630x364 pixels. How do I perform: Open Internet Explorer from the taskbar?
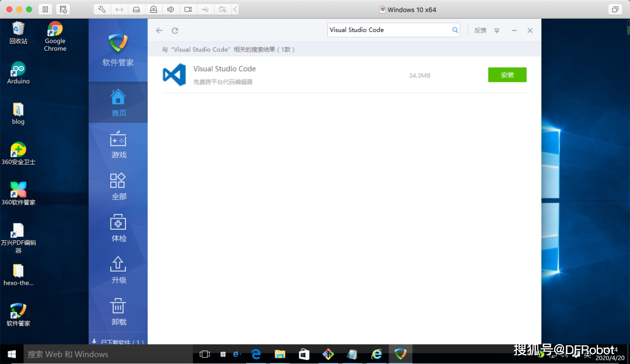(376, 354)
